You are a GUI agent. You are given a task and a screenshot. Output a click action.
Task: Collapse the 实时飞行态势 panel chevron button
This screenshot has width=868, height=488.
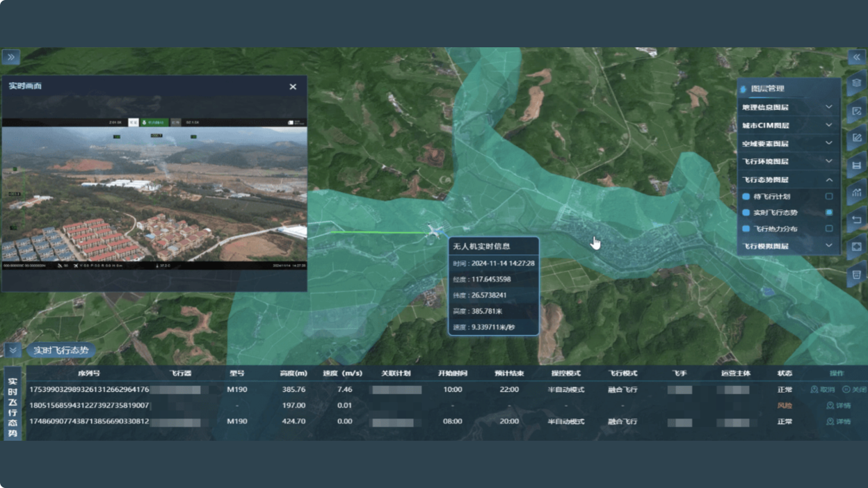[x=13, y=350]
